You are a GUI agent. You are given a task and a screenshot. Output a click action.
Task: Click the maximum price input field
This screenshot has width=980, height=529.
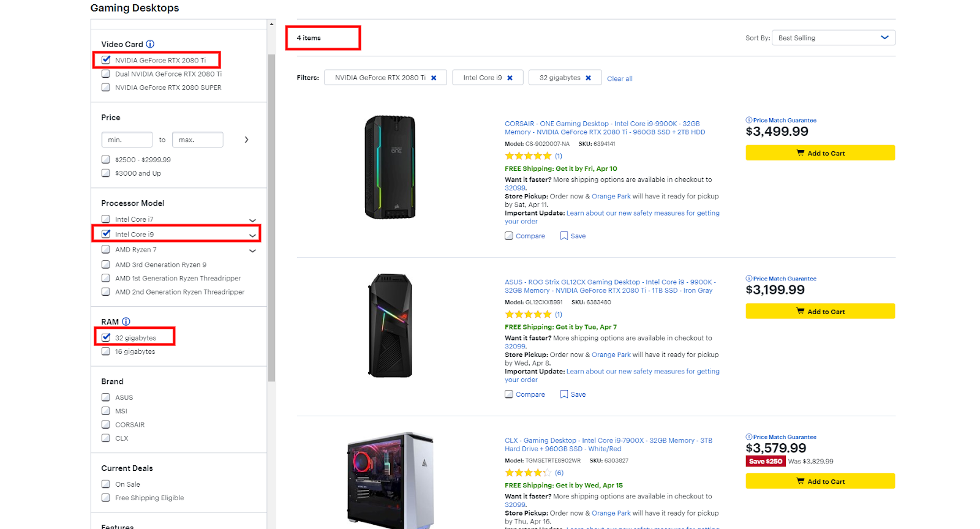pos(197,140)
